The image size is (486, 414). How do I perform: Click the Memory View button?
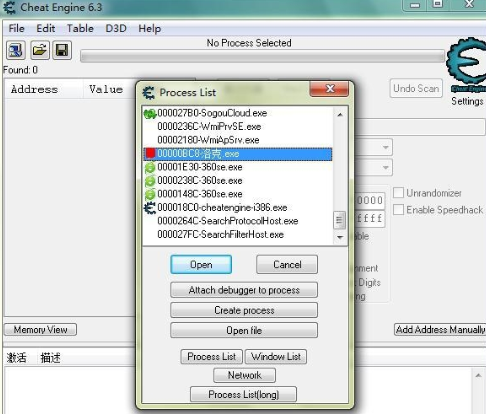40,330
